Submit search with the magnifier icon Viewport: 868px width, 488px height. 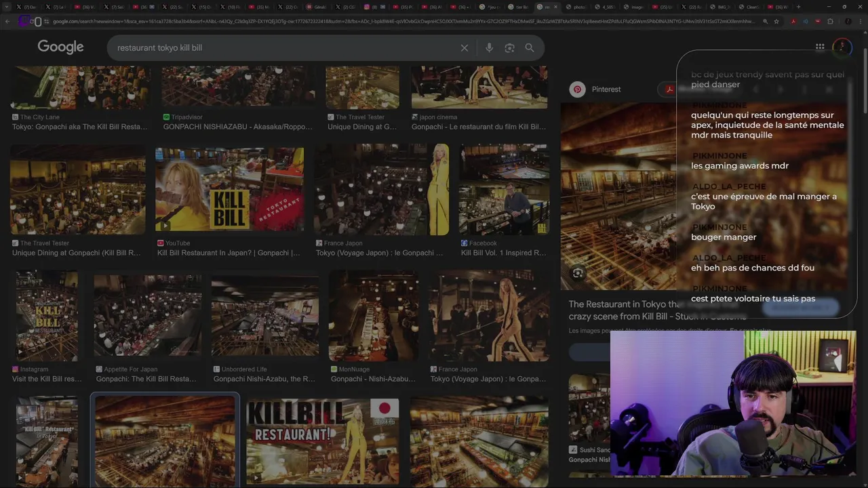pyautogui.click(x=530, y=48)
